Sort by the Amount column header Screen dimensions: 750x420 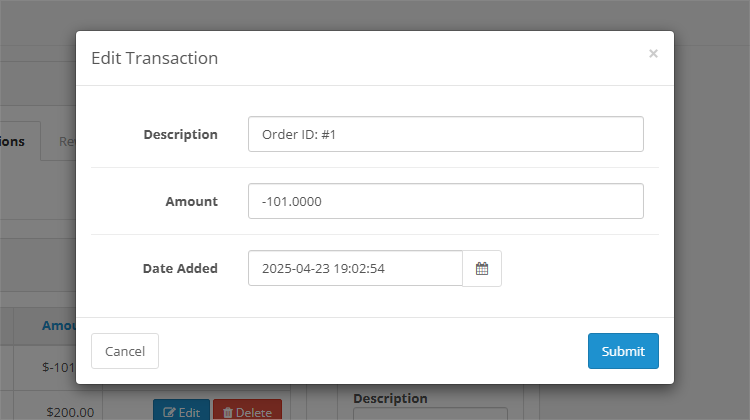(59, 325)
